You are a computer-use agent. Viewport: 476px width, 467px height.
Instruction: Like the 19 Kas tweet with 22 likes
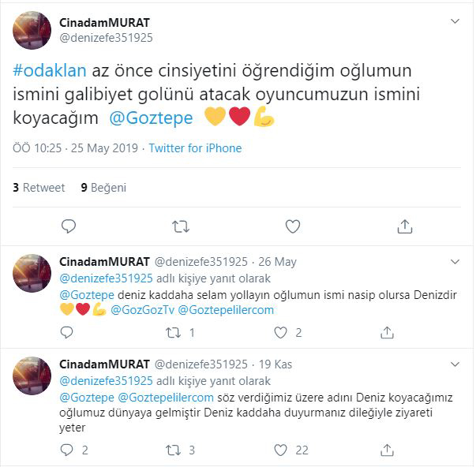pos(280,450)
